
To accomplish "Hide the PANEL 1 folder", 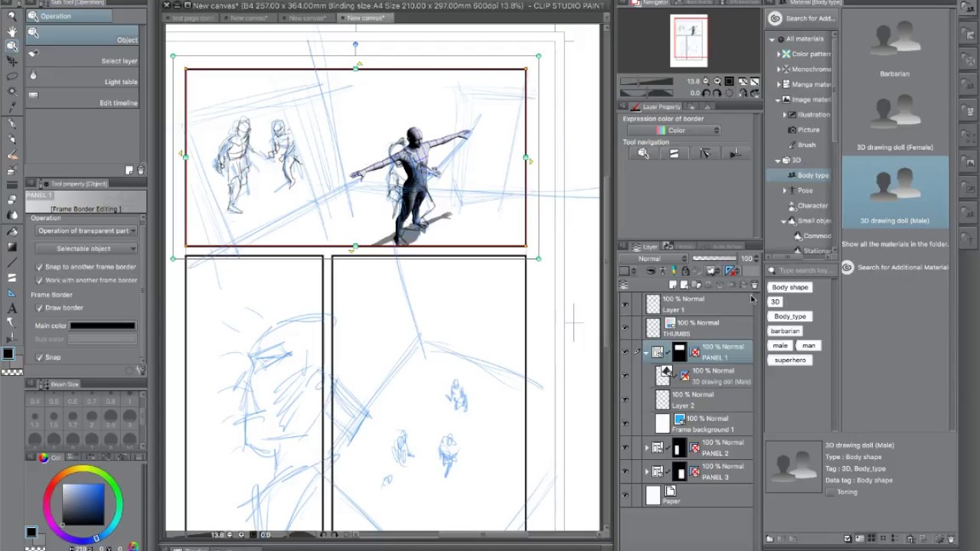I will tap(626, 352).
